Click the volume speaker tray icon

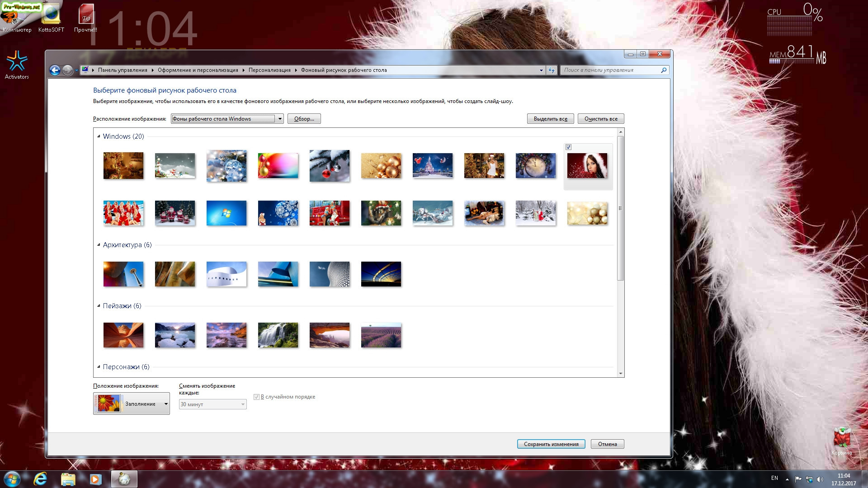[820, 479]
